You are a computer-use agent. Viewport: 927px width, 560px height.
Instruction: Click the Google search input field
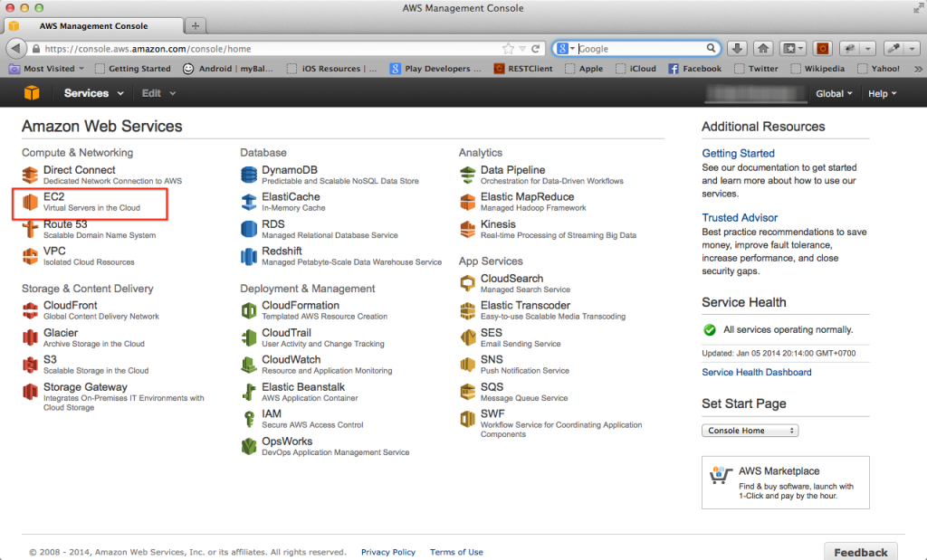pos(642,49)
